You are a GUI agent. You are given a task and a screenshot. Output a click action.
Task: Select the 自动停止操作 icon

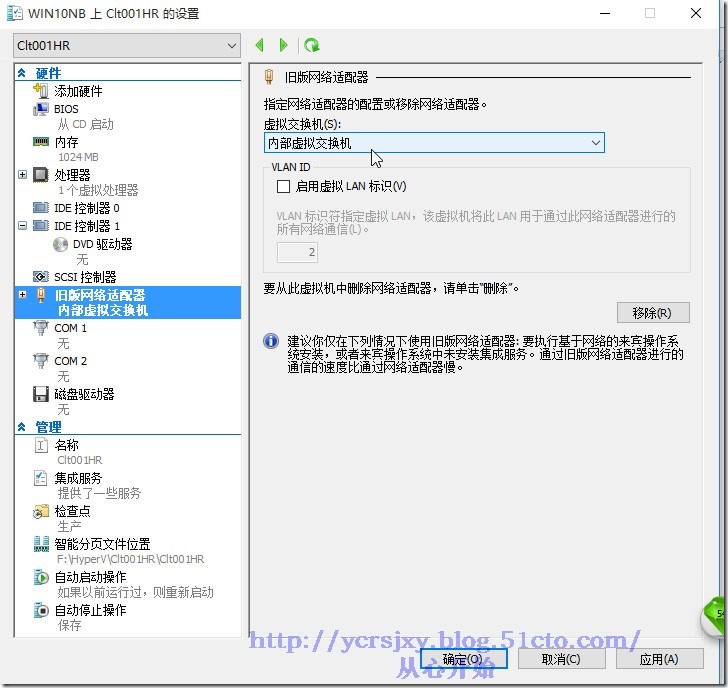41,610
